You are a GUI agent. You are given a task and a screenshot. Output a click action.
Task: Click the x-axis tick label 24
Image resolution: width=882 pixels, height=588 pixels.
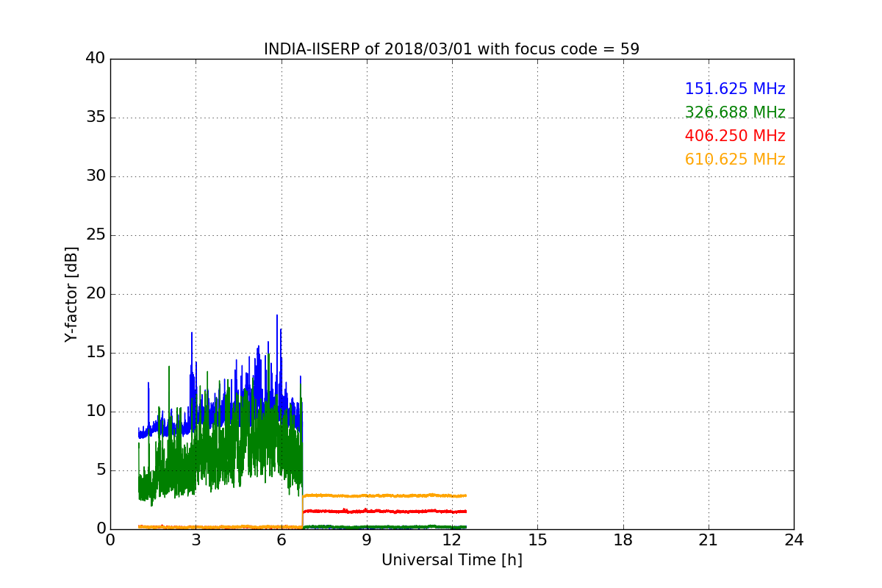[794, 540]
